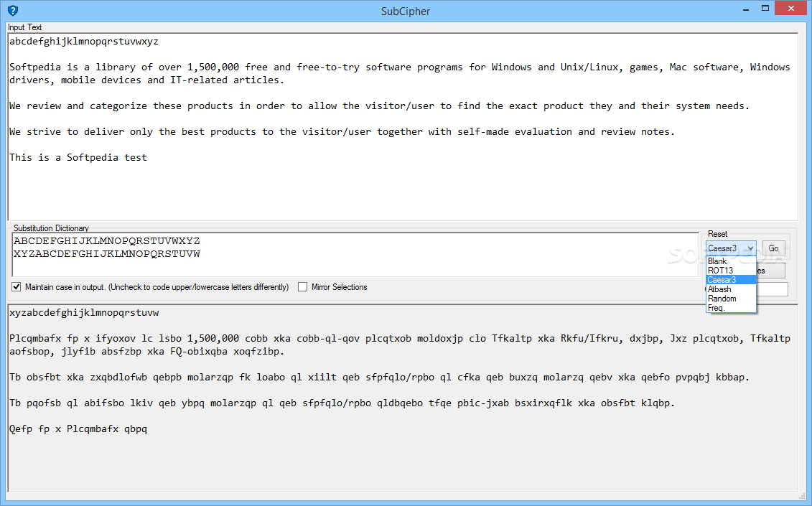Select ROT13 from the reset list
Screen dimensions: 812x506
pyautogui.click(x=731, y=271)
